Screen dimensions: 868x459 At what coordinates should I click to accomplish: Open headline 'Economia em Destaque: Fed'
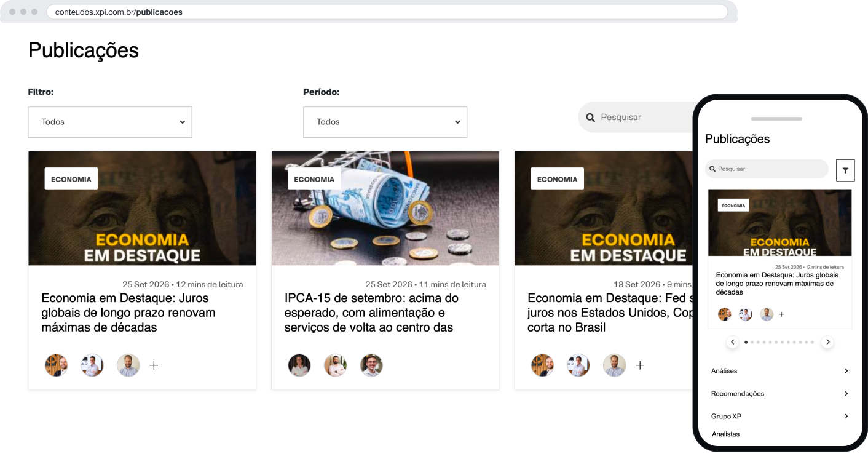pos(611,313)
